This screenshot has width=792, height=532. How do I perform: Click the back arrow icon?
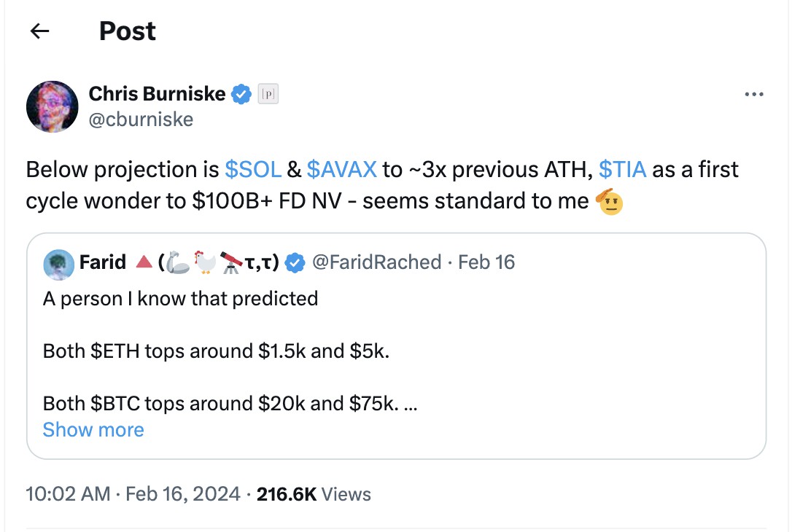click(39, 31)
